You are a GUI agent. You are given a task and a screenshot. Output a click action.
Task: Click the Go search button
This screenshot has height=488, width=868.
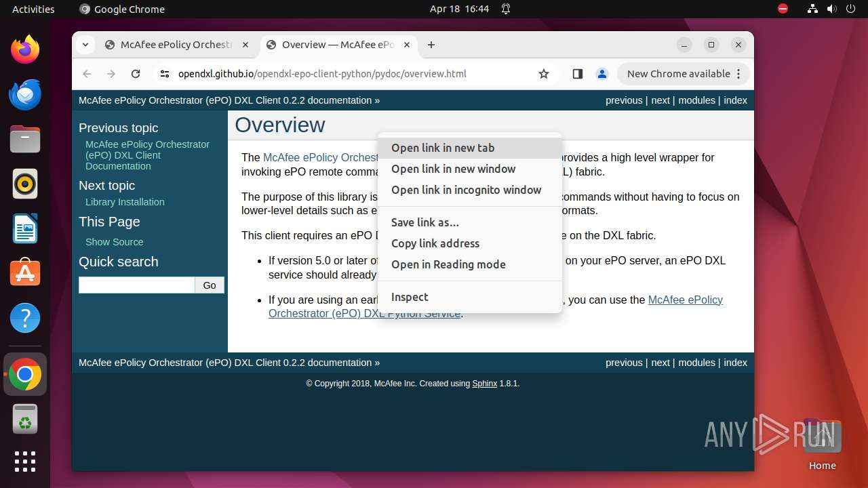(210, 285)
